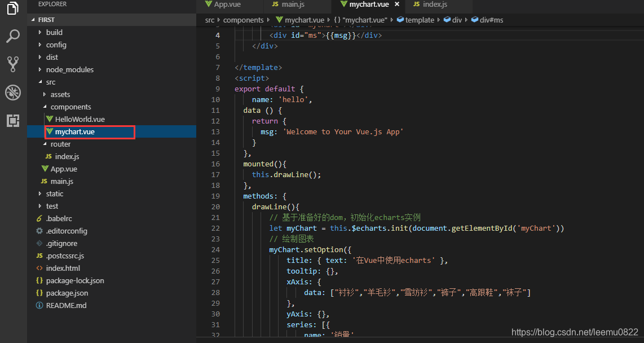The width and height of the screenshot is (644, 343).
Task: Click the Vue icon of HelloWorld.vue
Action: click(x=50, y=119)
